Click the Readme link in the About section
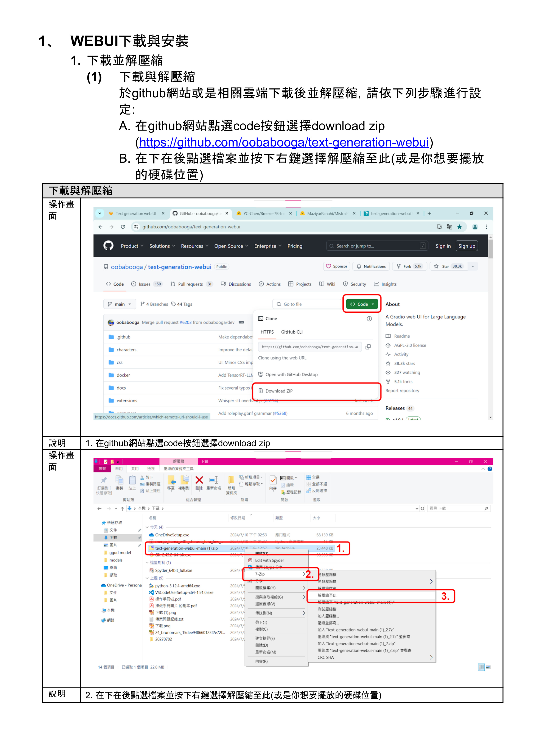The width and height of the screenshot is (535, 756). pyautogui.click(x=402, y=336)
